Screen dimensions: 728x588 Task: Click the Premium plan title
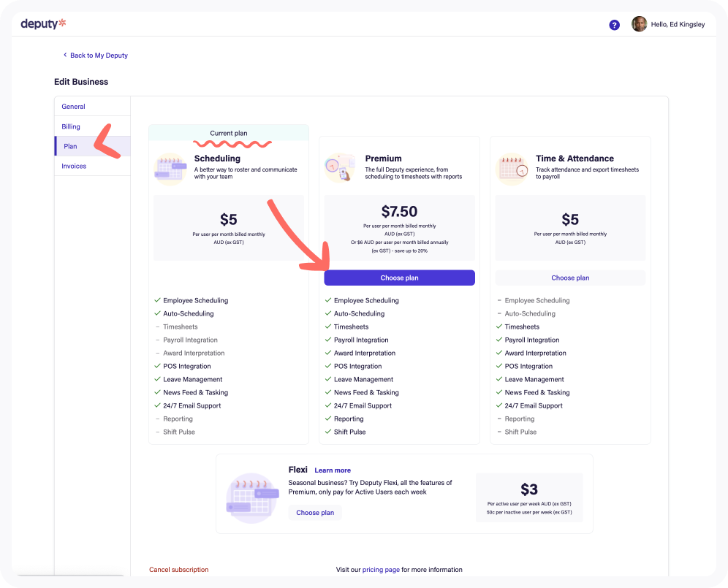[383, 159]
